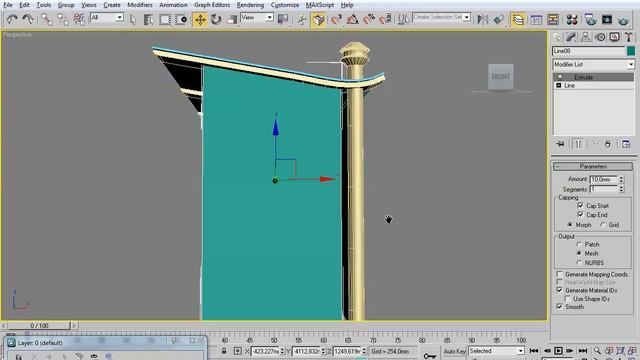Click the Redo arrow icon

coord(28,19)
